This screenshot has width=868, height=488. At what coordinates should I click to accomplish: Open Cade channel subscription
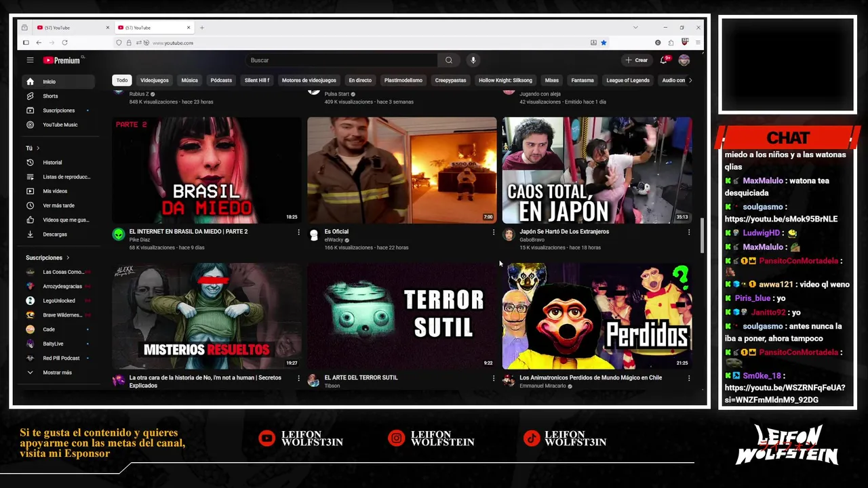point(58,329)
